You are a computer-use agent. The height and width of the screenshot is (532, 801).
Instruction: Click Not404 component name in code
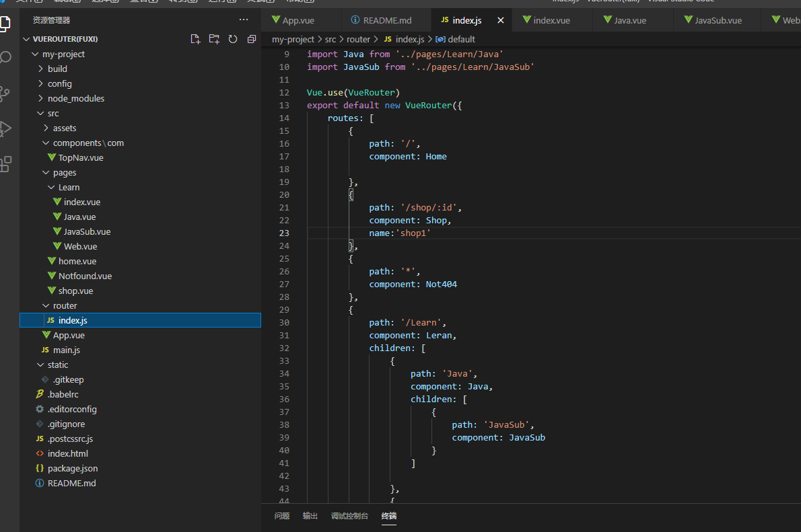click(441, 284)
